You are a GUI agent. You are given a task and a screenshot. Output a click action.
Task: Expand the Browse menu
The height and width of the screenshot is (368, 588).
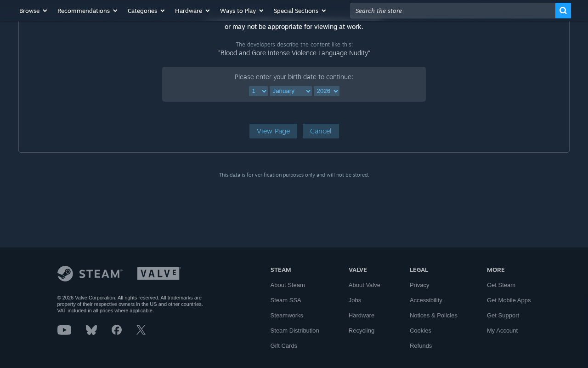33,11
